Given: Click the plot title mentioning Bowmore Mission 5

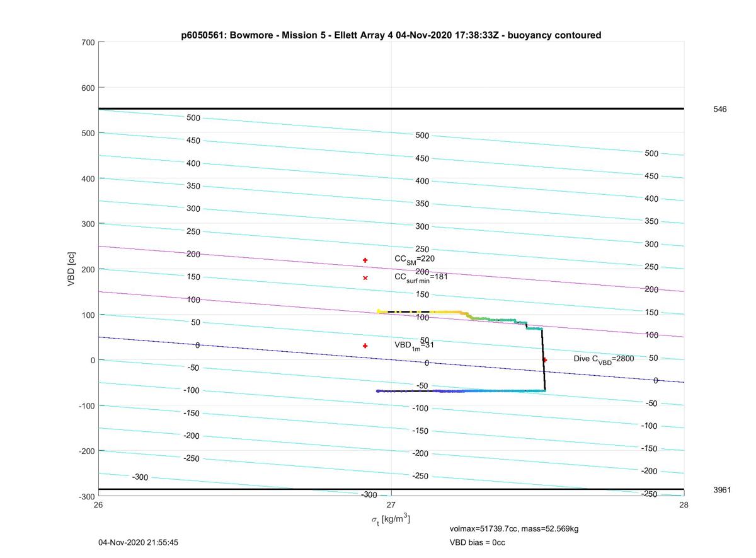Looking at the screenshot, I should click(391, 35).
